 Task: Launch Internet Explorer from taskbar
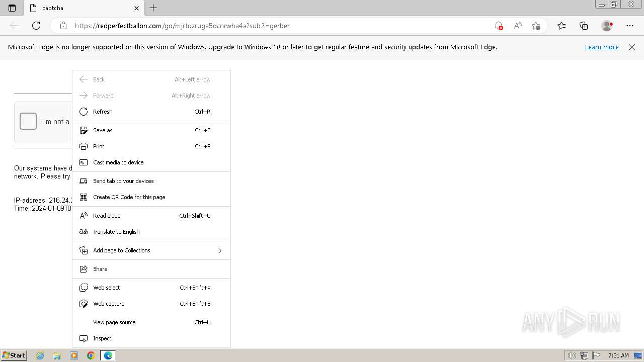[40, 355]
